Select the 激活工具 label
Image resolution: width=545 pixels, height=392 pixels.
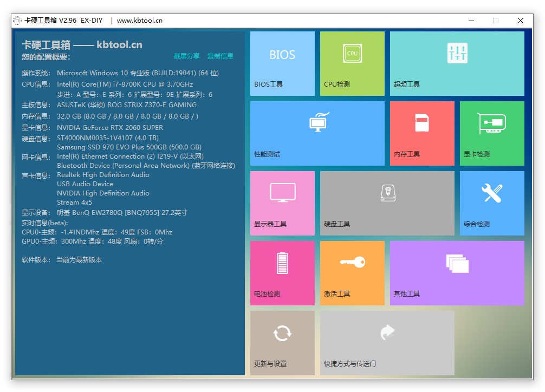(x=337, y=293)
